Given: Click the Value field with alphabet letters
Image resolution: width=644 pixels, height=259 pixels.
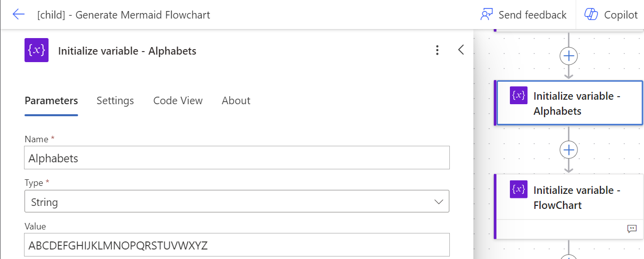Looking at the screenshot, I should point(236,245).
